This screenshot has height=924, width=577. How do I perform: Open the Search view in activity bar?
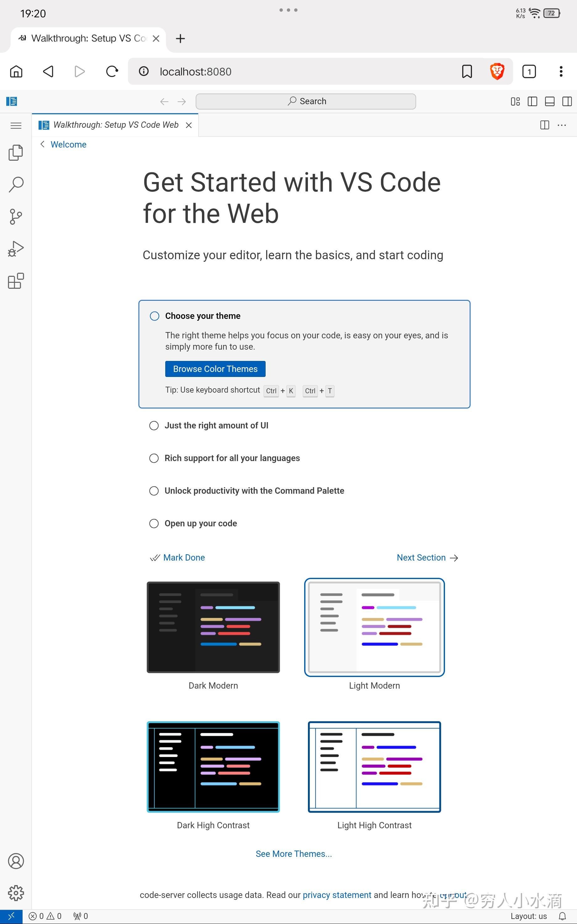coord(16,185)
